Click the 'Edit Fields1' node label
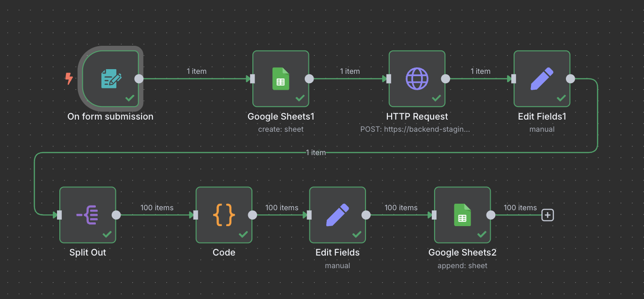Image resolution: width=644 pixels, height=299 pixels. click(x=542, y=117)
